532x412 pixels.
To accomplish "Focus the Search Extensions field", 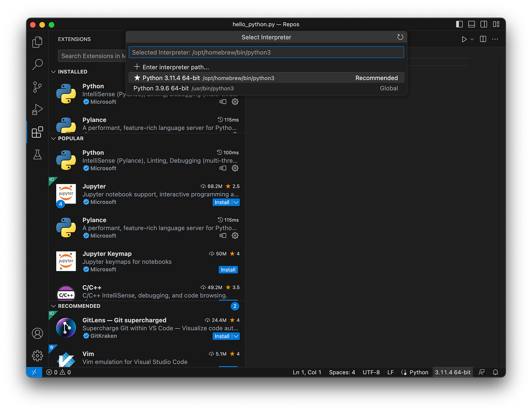I will coord(92,56).
